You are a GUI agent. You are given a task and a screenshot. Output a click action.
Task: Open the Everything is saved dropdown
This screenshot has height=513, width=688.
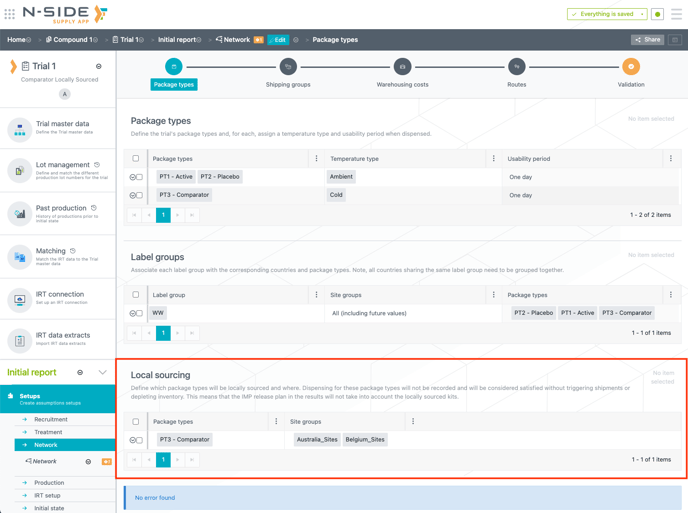click(x=642, y=14)
